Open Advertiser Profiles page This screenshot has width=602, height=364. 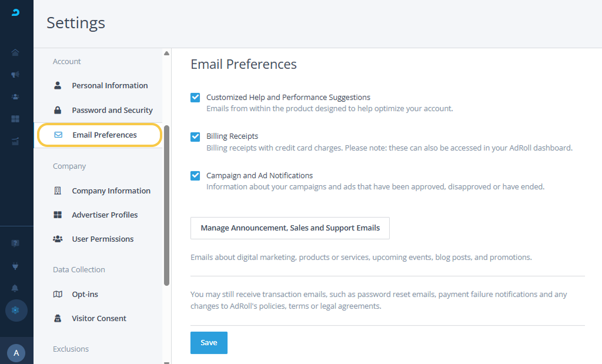tap(105, 215)
